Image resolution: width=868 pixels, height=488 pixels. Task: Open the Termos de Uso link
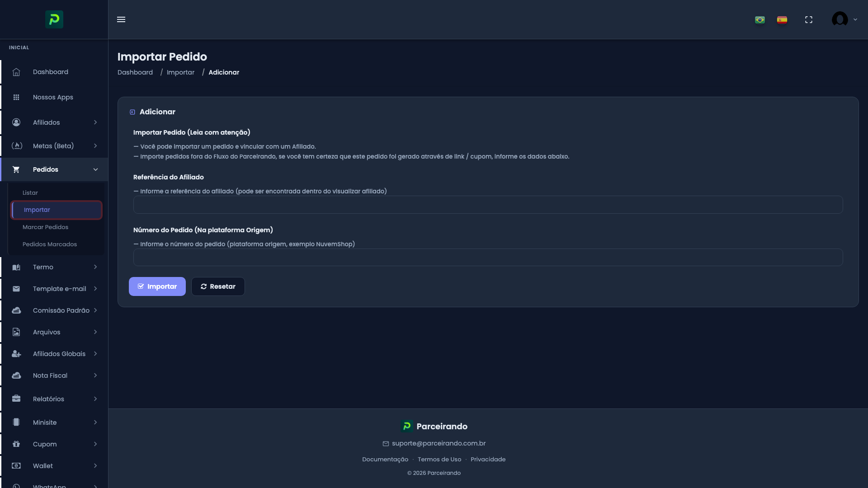pos(439,459)
